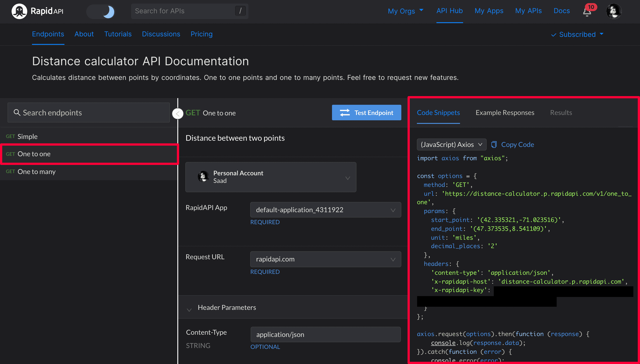Select the Pricing menu item
The width and height of the screenshot is (640, 364).
pyautogui.click(x=201, y=34)
